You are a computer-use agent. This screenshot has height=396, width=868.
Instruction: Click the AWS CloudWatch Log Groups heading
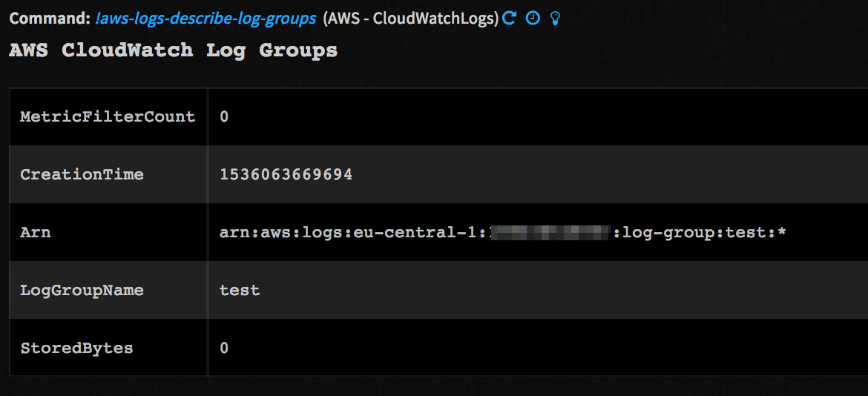tap(173, 50)
